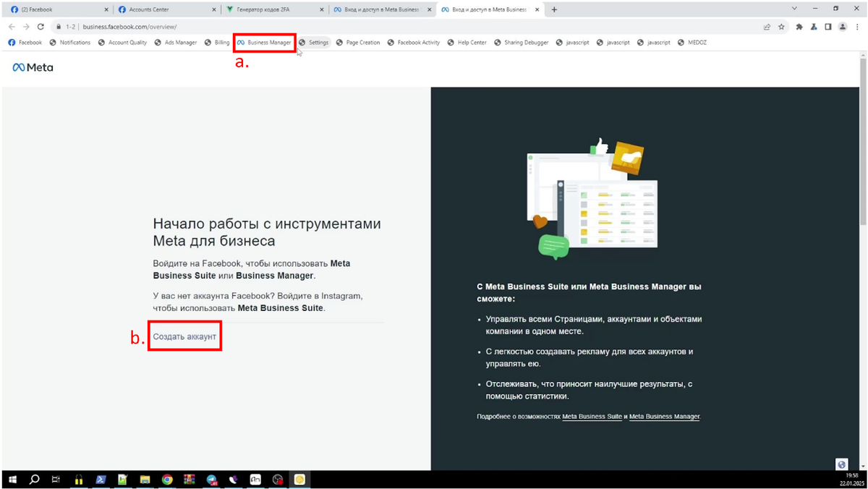Open the Chrome three-dot menu
Viewport: 868px width, 489px height.
tap(857, 27)
